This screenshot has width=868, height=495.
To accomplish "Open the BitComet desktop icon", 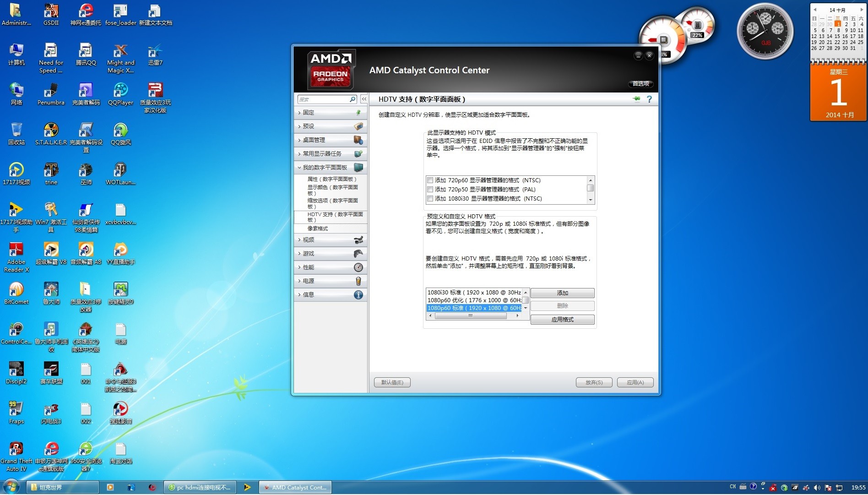I will coord(16,294).
